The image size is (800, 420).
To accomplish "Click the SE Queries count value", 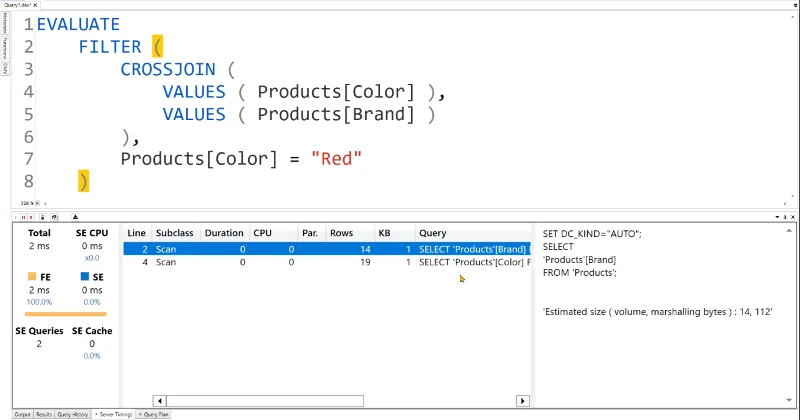I will click(x=39, y=344).
